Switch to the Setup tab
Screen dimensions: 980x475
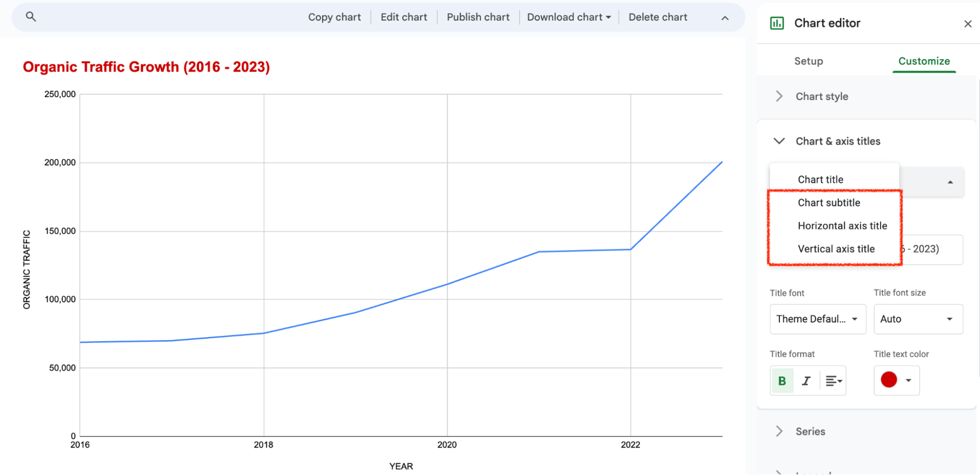pyautogui.click(x=808, y=61)
